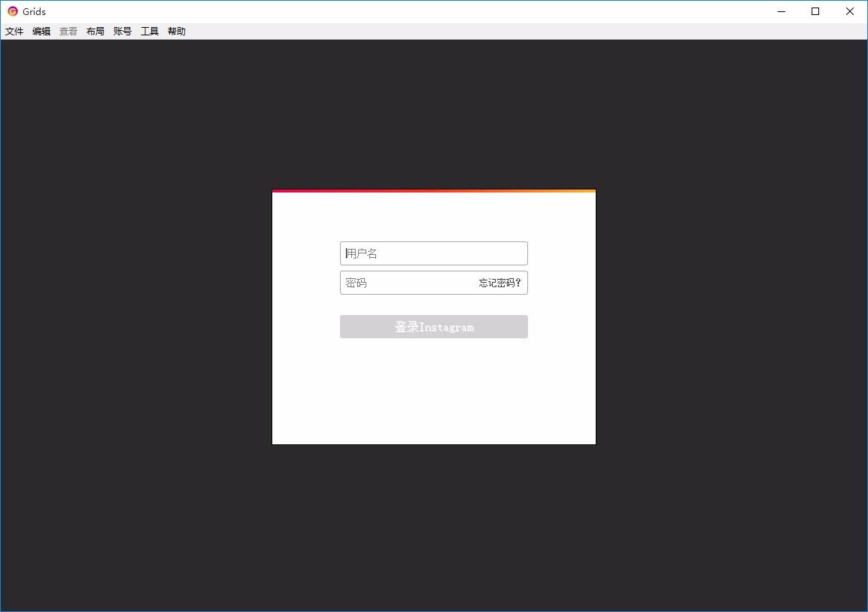Screen dimensions: 868x612
Task: Focus the 用户名 input field
Action: pyautogui.click(x=433, y=253)
